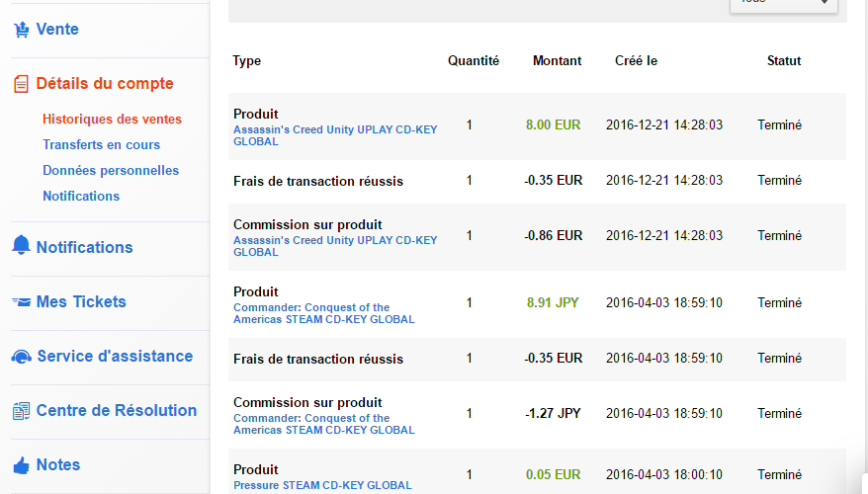Open Transferts en cours submenu item

[101, 144]
